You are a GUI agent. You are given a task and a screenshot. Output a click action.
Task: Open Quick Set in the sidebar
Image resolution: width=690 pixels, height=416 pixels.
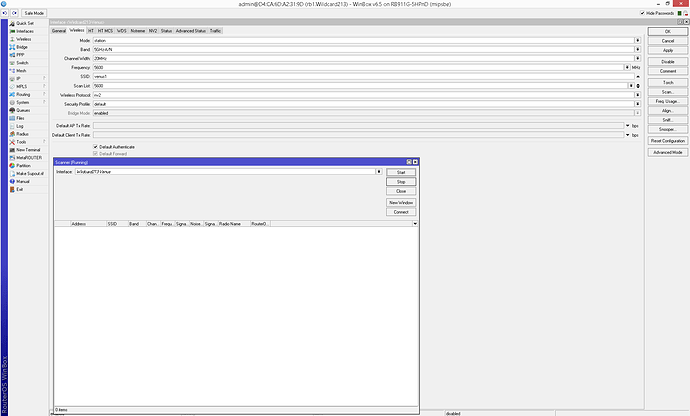24,22
